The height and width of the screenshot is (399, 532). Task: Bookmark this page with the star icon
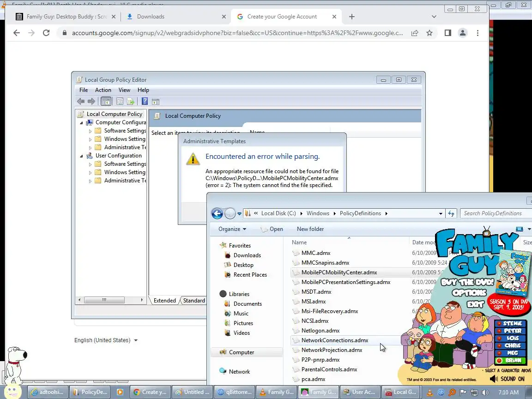point(429,33)
